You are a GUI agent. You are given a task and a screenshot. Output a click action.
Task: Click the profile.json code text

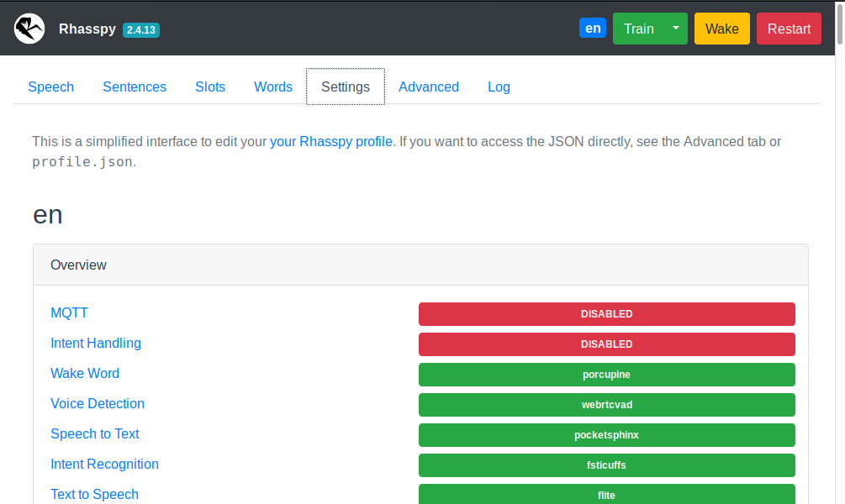pos(82,161)
